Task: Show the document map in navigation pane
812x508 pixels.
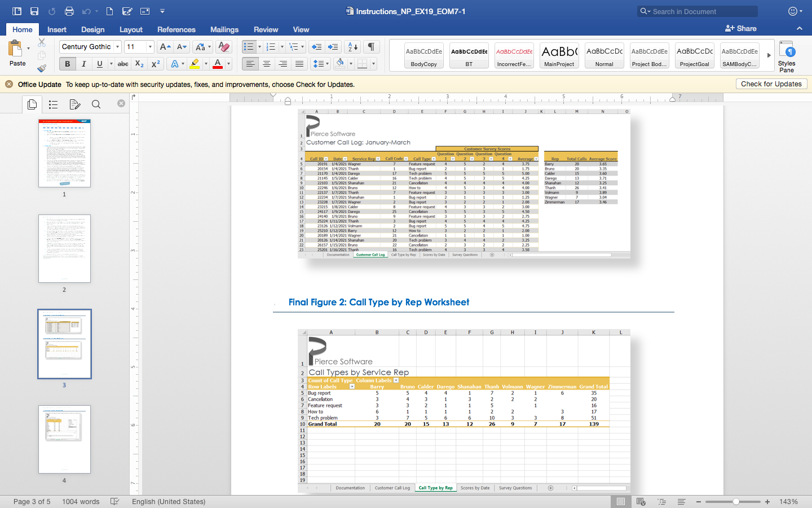Action: click(x=53, y=104)
